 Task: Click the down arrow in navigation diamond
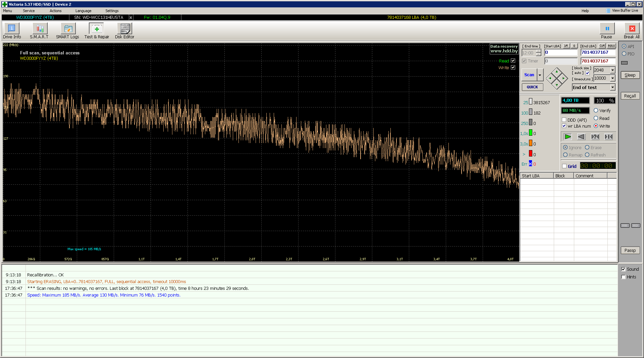coord(557,85)
